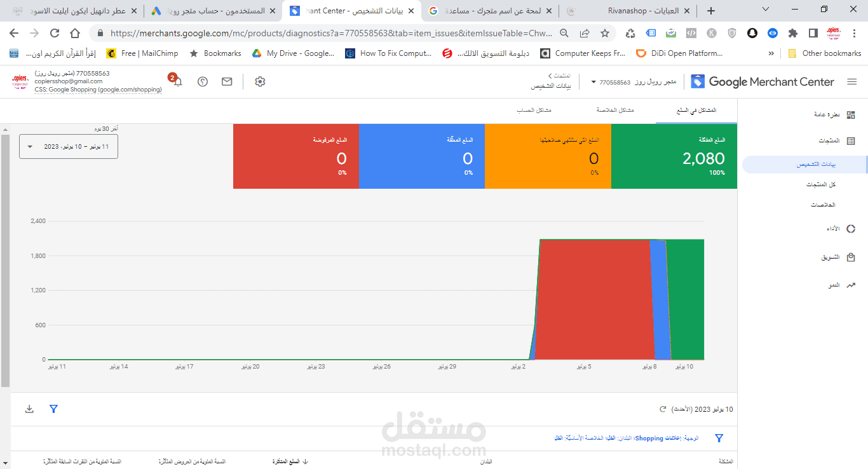Download the diagnostics report
The height and width of the screenshot is (469, 868).
pos(29,409)
